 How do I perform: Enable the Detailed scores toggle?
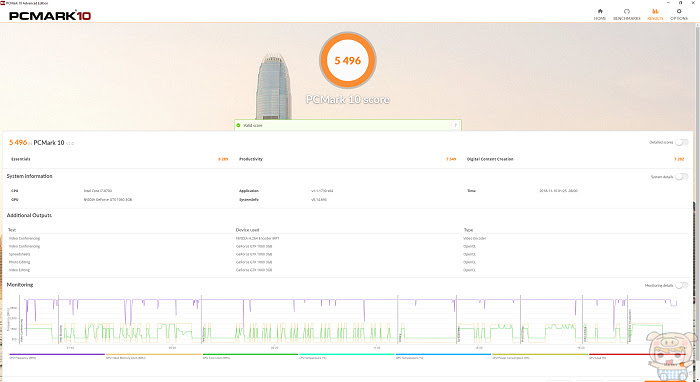pos(681,142)
